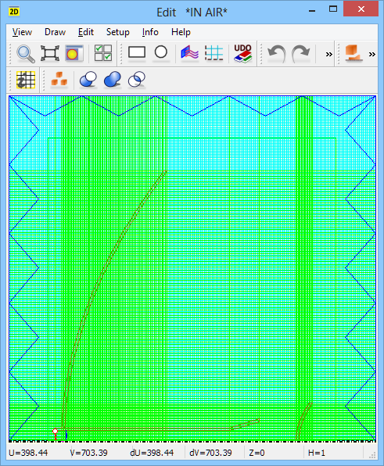Click the H=1 status bar field
The height and width of the screenshot is (466, 384).
tap(316, 453)
